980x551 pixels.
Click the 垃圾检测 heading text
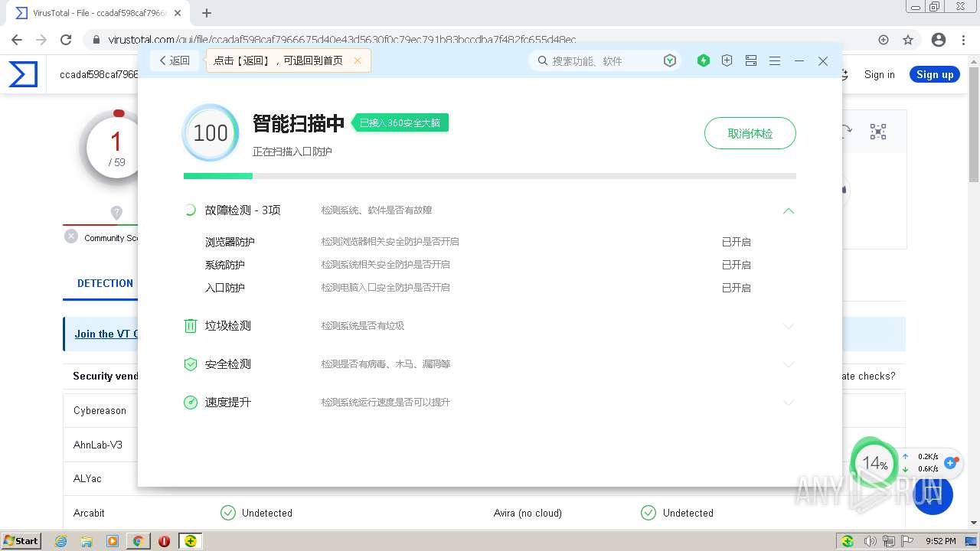click(x=227, y=326)
